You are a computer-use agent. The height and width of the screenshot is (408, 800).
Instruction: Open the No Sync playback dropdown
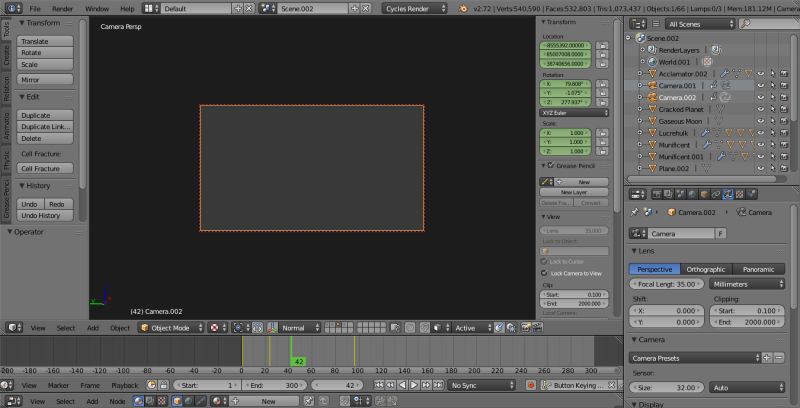click(x=482, y=386)
